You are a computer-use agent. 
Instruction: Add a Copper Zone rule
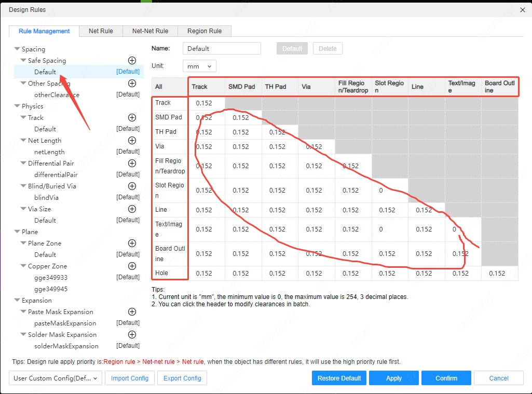[x=132, y=266]
